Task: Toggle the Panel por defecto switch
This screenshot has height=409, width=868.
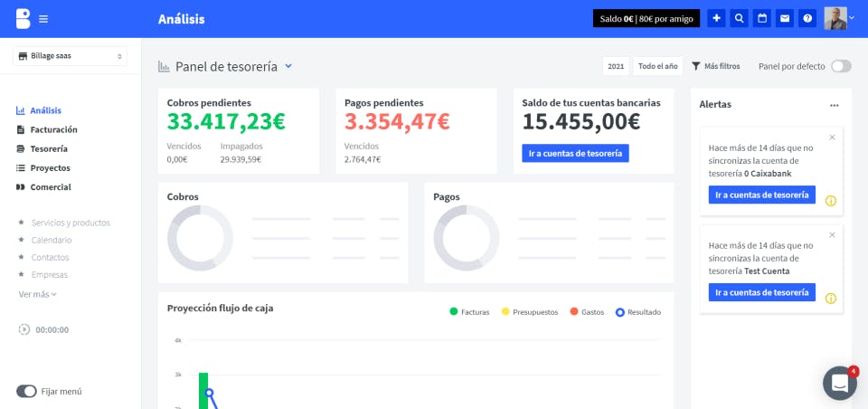Action: pos(841,66)
